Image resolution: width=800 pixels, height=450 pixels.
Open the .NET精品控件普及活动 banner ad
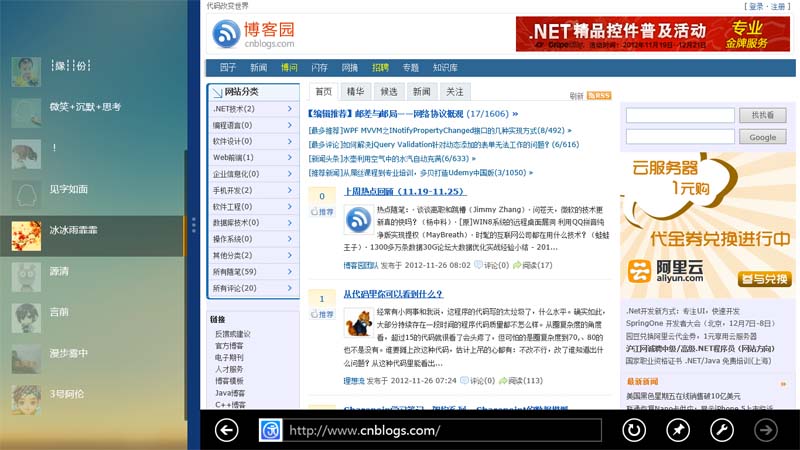653,34
